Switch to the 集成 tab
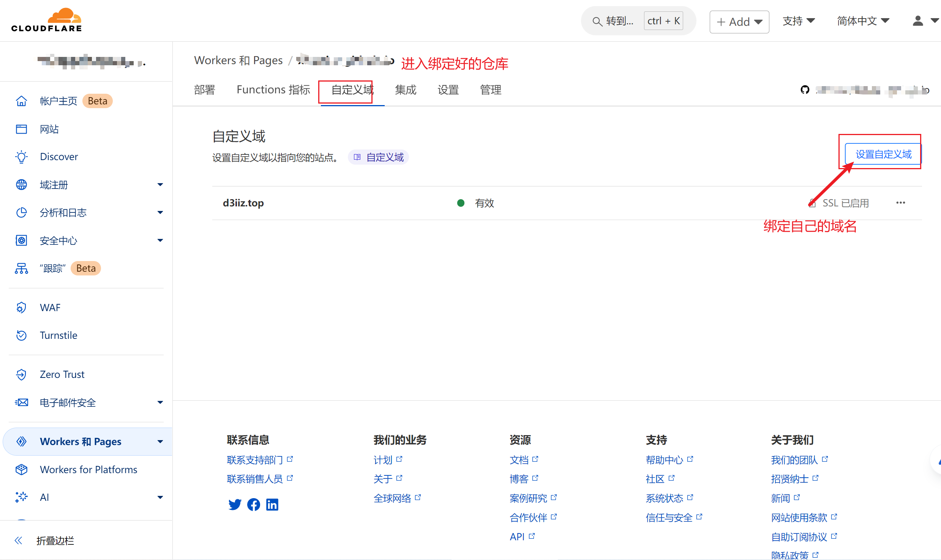941x560 pixels. 405,90
